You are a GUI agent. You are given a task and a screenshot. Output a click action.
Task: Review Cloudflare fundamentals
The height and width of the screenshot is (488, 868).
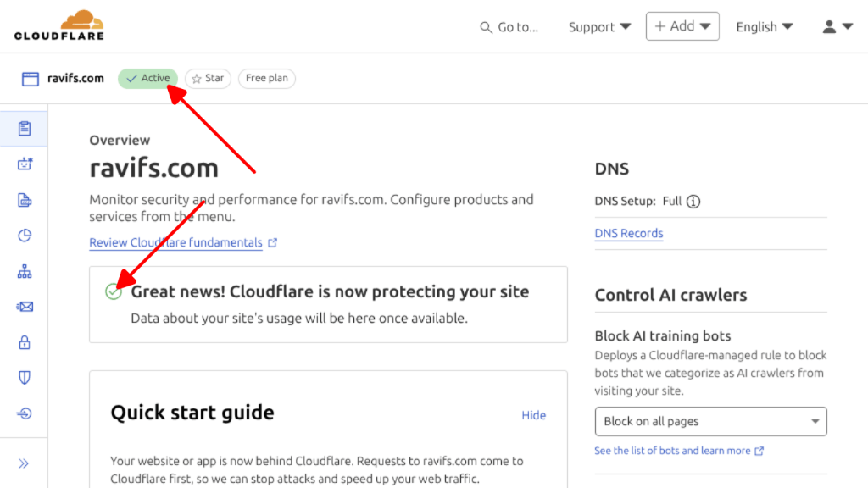coord(177,242)
